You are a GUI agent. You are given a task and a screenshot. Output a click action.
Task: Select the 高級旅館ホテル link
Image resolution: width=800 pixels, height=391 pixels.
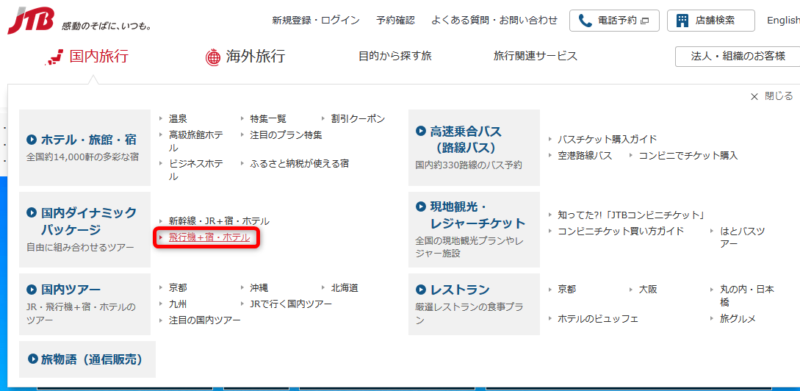pos(196,141)
